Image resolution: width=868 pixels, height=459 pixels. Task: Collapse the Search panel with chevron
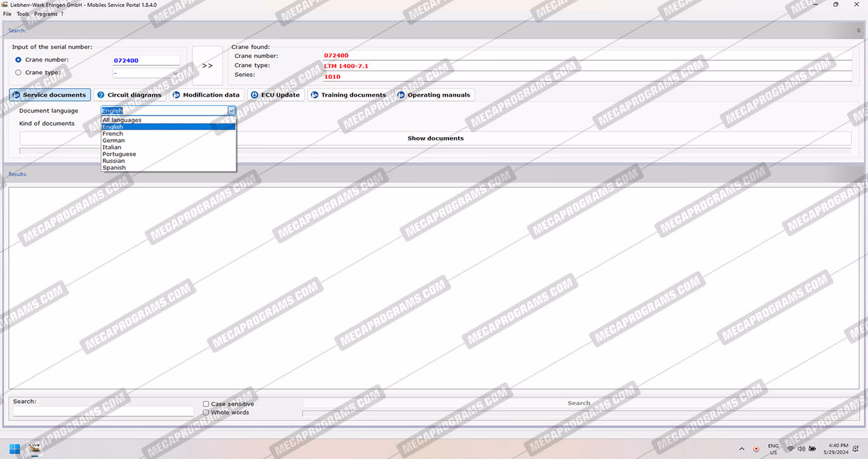(858, 30)
